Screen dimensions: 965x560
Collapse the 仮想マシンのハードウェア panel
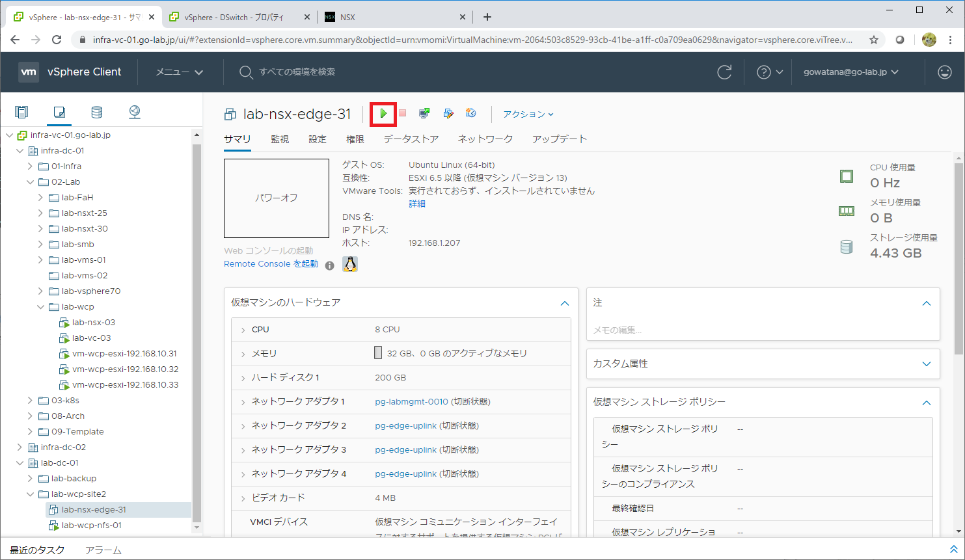click(x=565, y=303)
